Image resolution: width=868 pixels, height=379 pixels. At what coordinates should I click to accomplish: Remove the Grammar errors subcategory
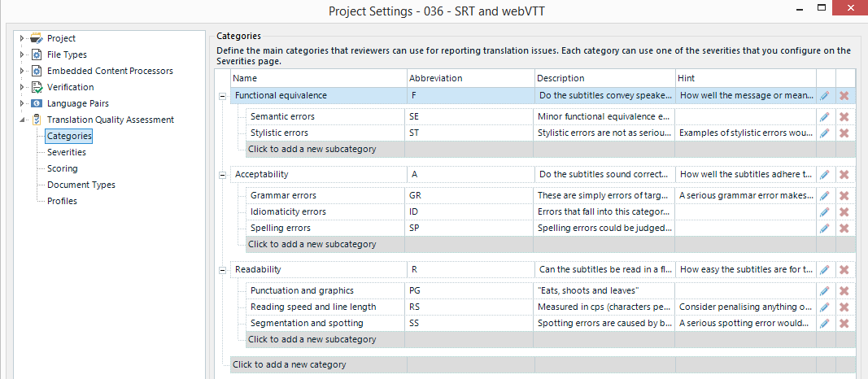844,195
